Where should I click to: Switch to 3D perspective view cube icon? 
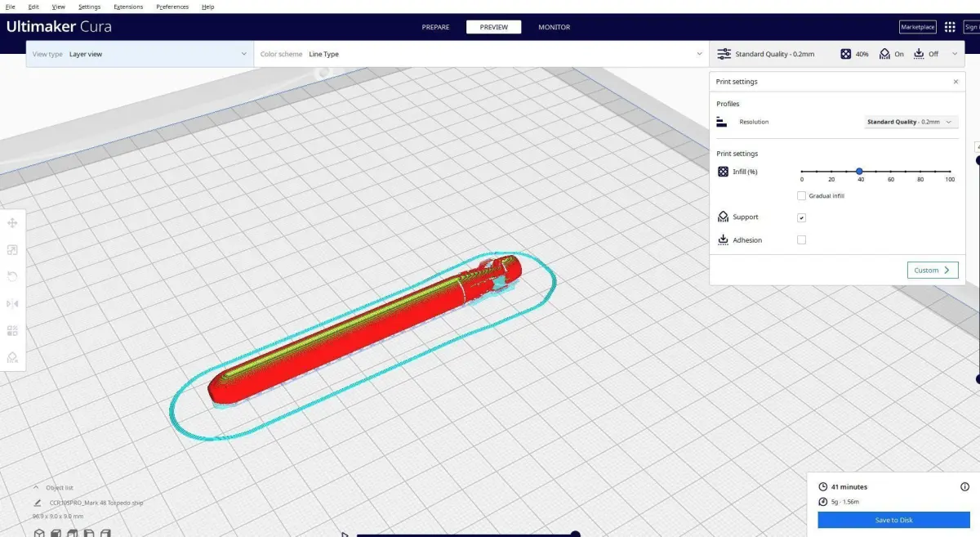point(39,533)
